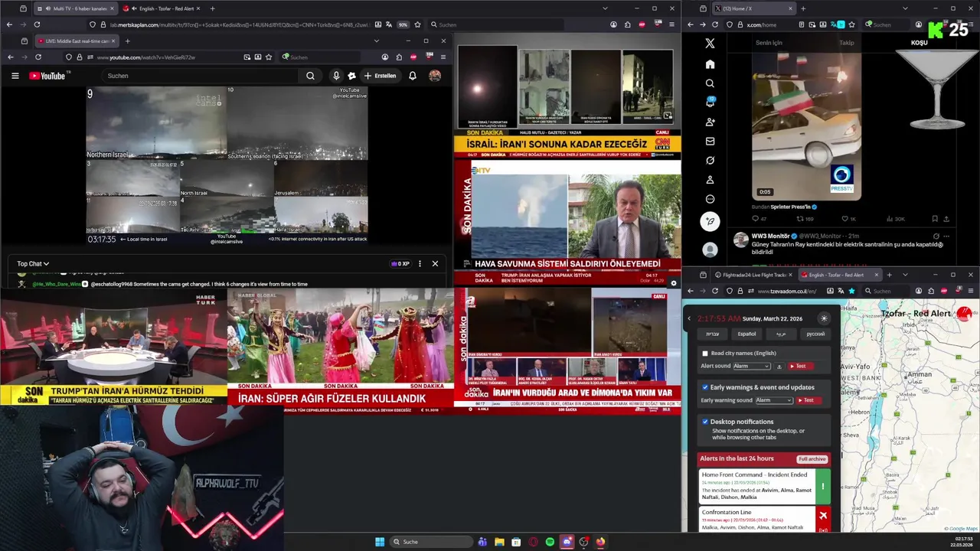980x551 pixels.
Task: Switch Tzofar language to русский
Action: tap(815, 334)
